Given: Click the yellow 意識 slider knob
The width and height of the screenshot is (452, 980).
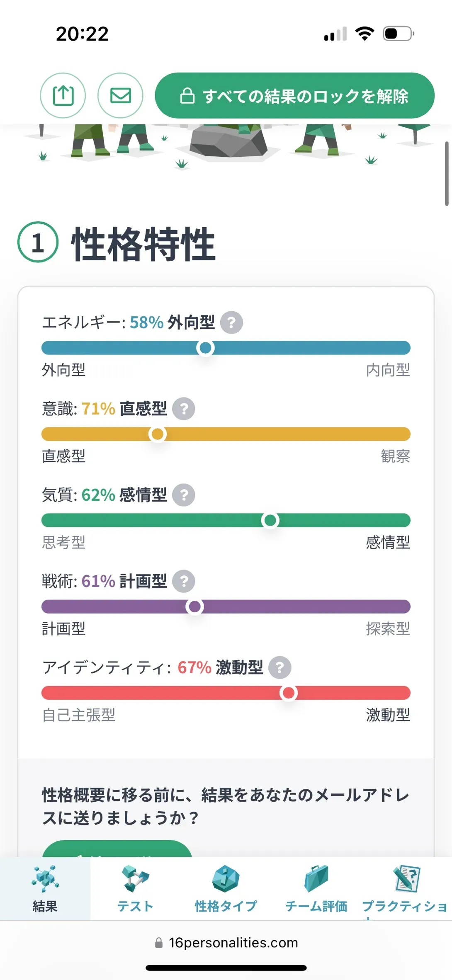Looking at the screenshot, I should 158,434.
